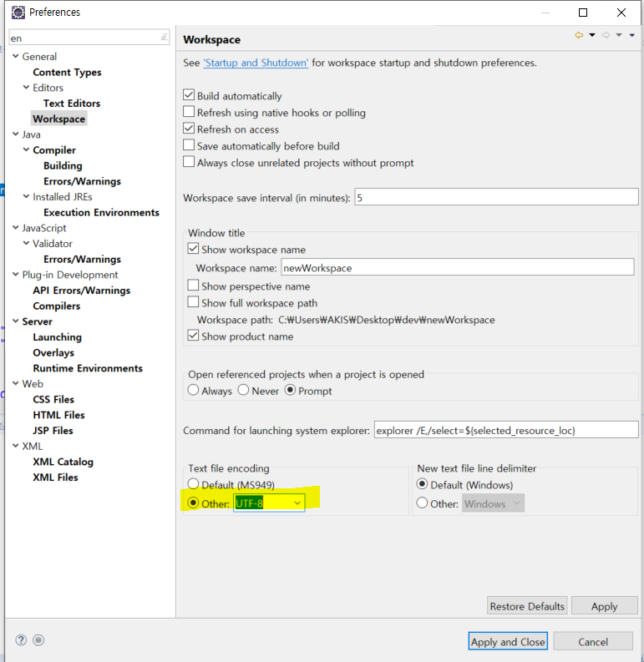Toggle Show workspace name checkbox
644x662 pixels.
193,248
